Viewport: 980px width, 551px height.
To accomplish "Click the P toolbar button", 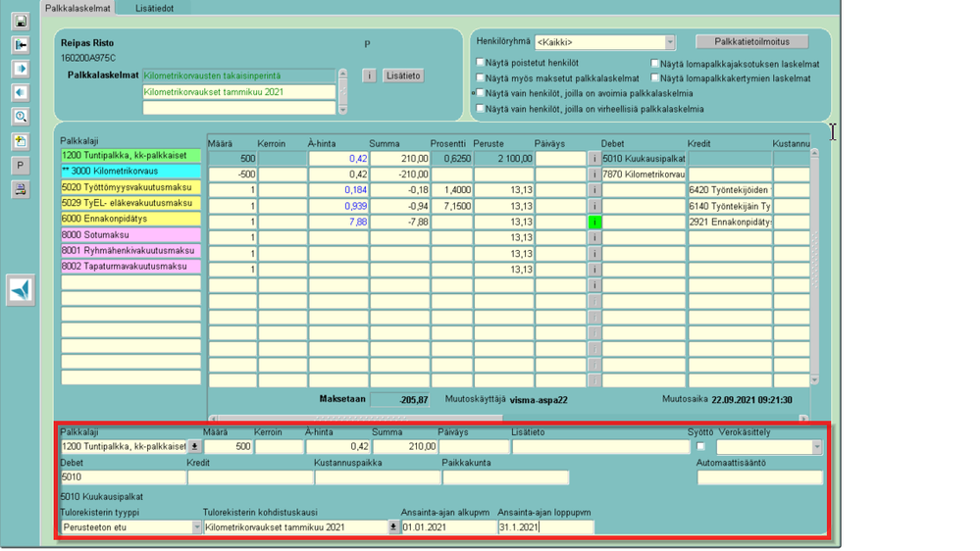I will click(x=20, y=166).
